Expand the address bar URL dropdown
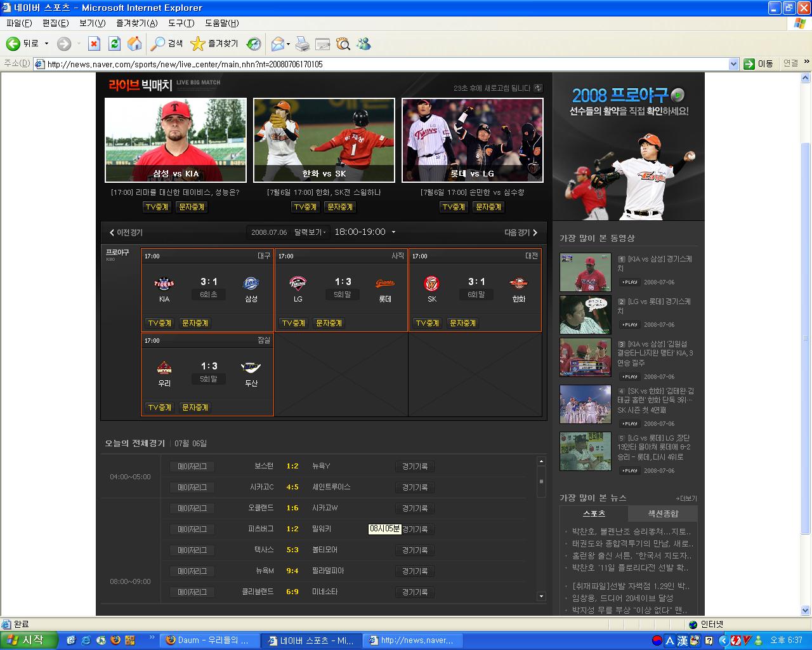 coord(734,64)
